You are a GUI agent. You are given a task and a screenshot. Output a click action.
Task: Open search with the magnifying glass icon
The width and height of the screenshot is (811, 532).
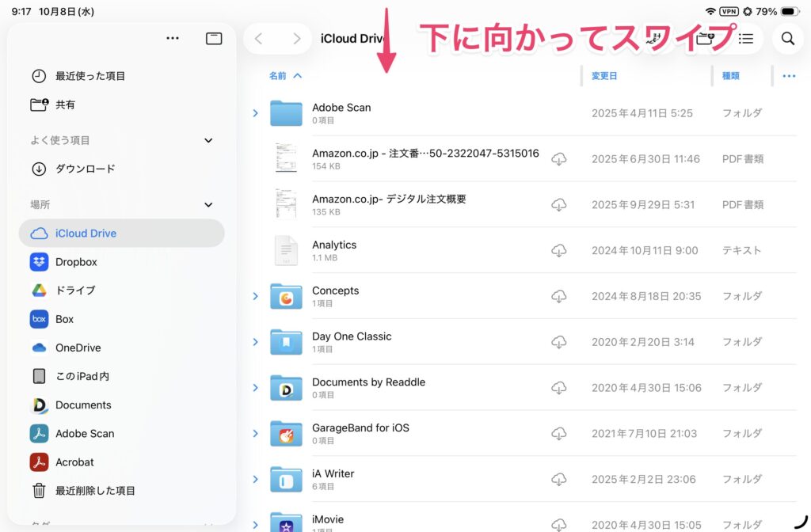[x=787, y=38]
